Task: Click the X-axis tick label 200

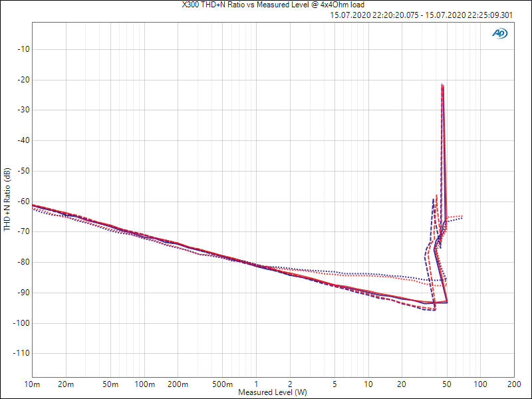Action: [514, 384]
